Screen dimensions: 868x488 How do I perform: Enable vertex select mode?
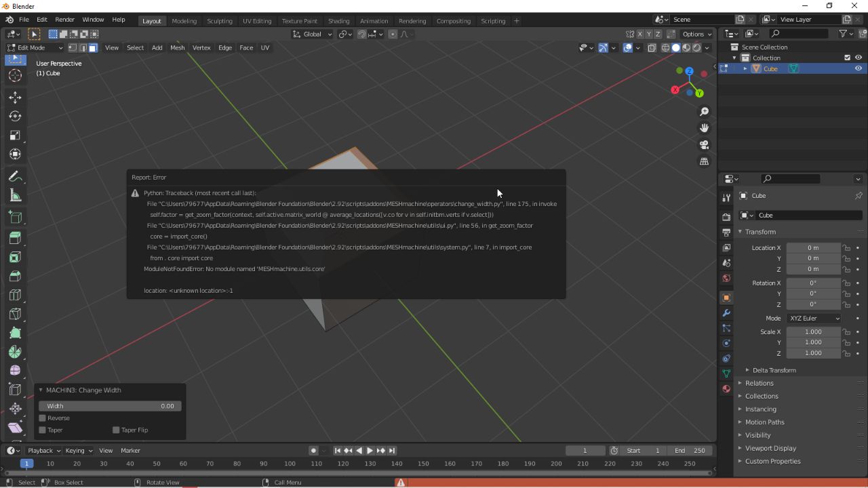click(x=73, y=47)
